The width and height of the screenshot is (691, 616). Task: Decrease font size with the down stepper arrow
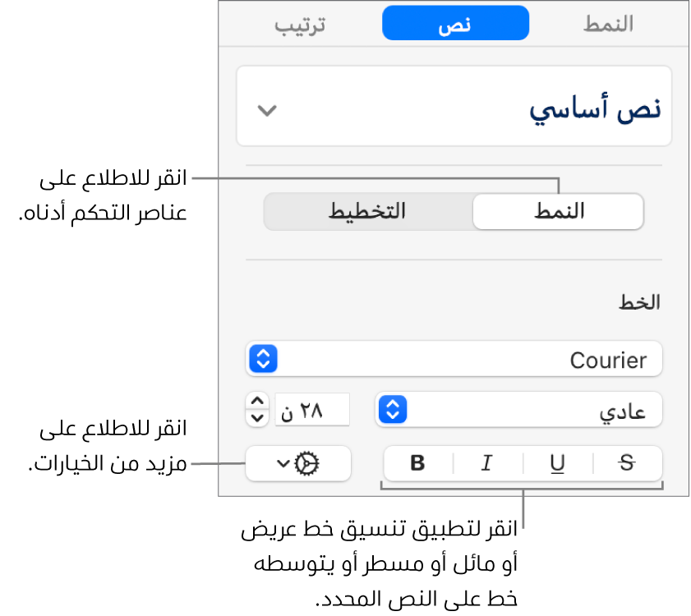pos(258,416)
